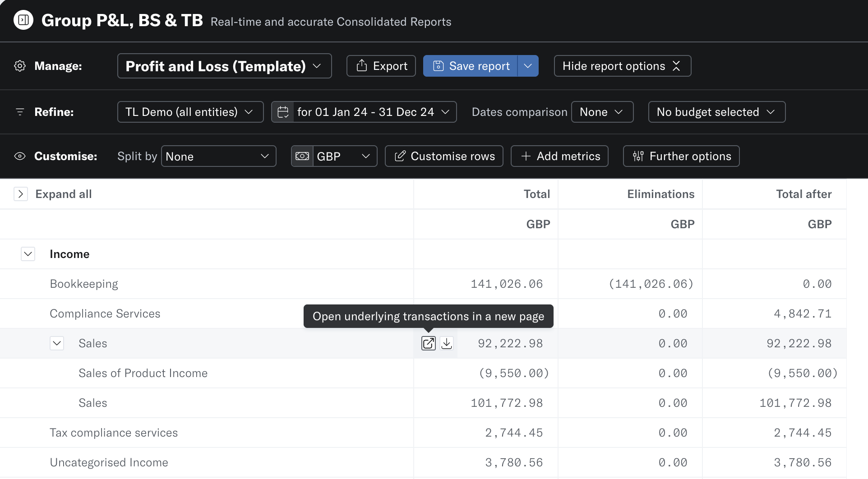Hide report options panel
Image resolution: width=868 pixels, height=479 pixels.
pos(622,66)
